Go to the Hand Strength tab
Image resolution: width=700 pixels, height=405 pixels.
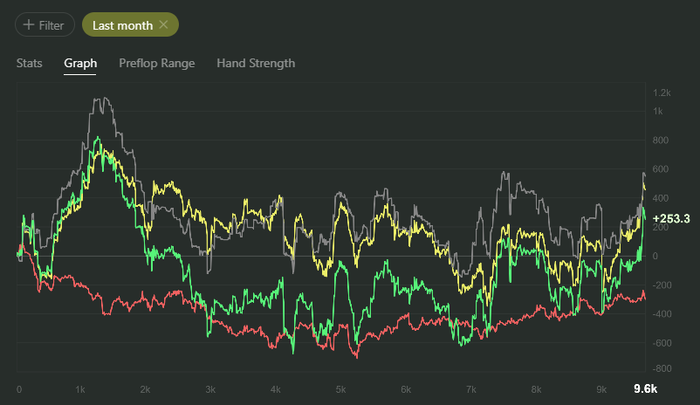click(255, 63)
